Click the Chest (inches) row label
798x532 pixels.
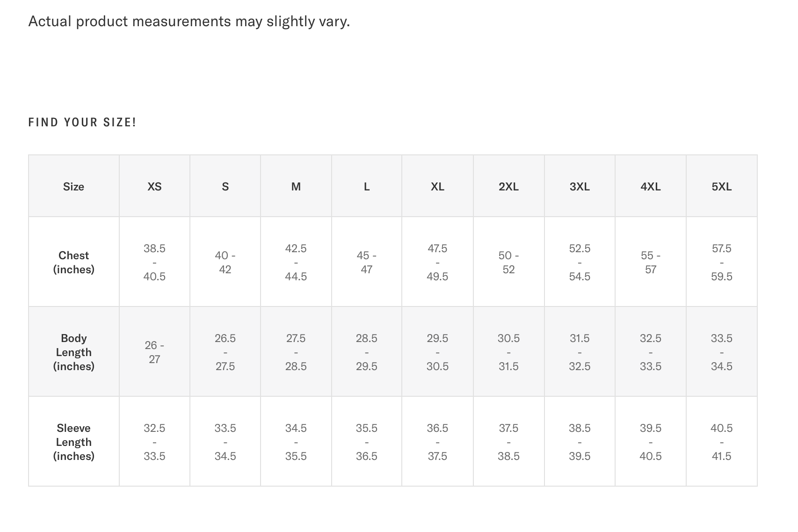coord(73,262)
